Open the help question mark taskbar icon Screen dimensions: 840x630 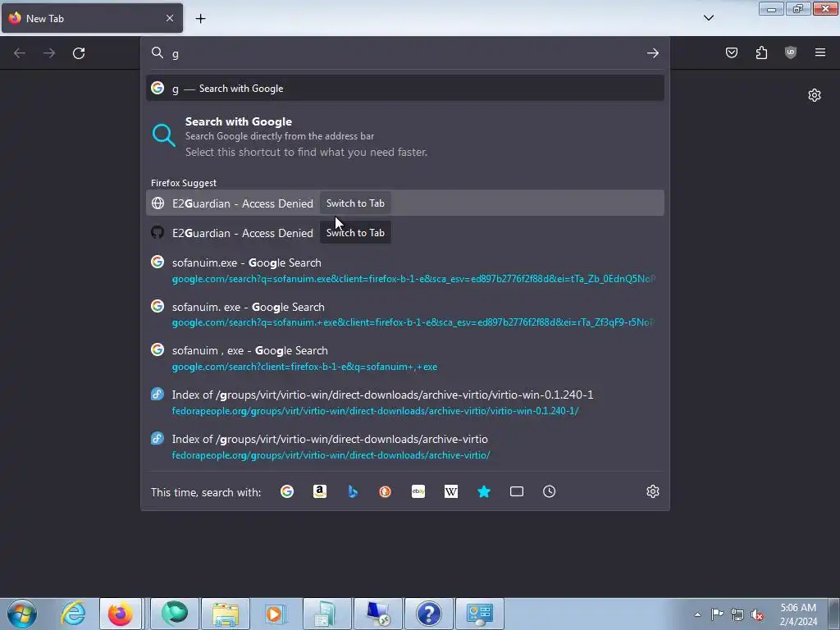click(x=428, y=614)
